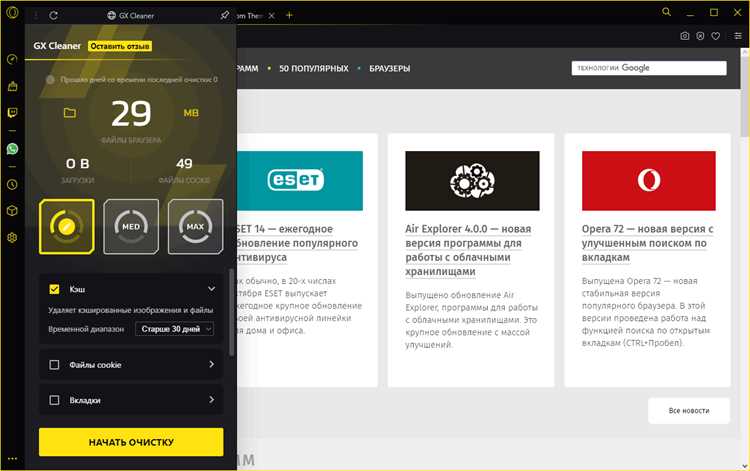Click the 49 cookie files value
Viewport: 750px width, 471px height.
184,164
